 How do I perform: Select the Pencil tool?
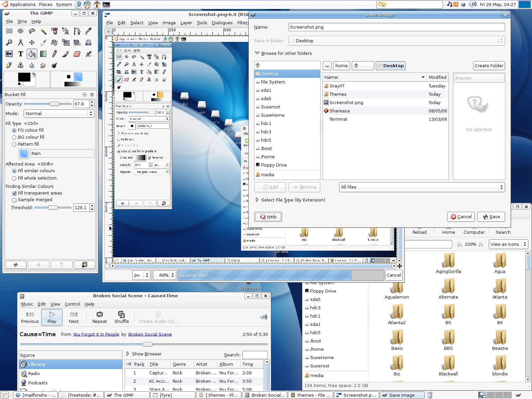(55, 54)
